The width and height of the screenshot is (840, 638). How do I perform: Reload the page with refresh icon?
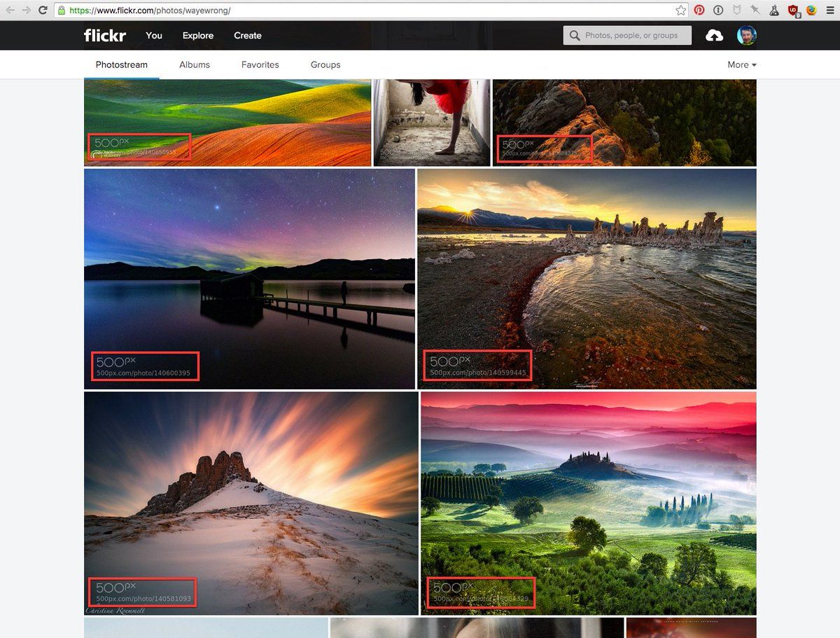[x=43, y=11]
